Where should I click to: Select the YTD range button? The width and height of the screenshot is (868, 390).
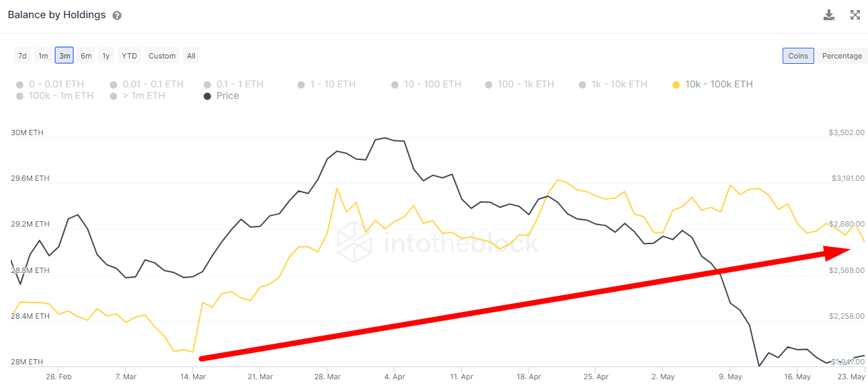(129, 56)
